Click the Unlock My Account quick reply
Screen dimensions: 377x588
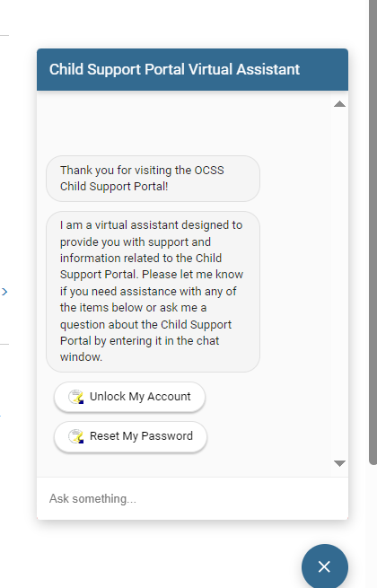pyautogui.click(x=129, y=397)
